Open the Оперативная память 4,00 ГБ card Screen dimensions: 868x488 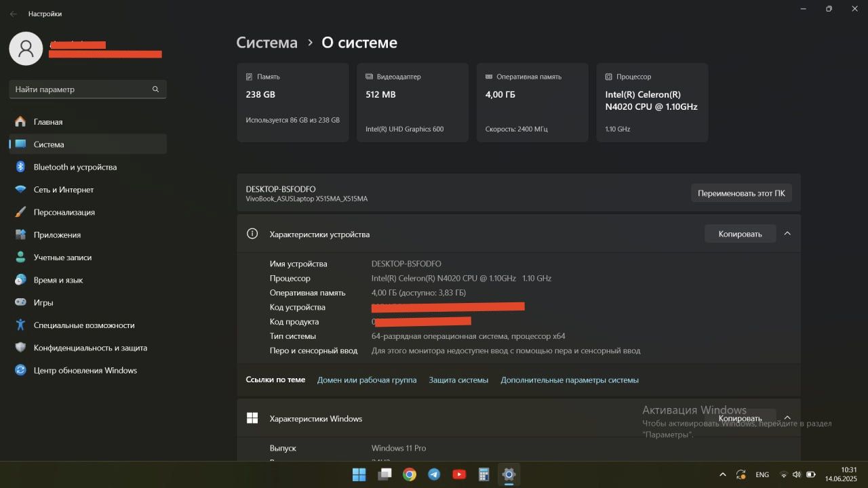coord(532,103)
